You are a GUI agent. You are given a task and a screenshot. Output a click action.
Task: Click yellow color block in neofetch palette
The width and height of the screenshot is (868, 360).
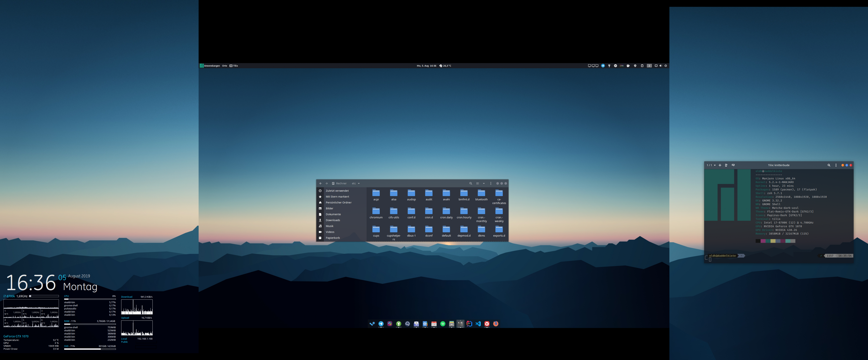(773, 241)
